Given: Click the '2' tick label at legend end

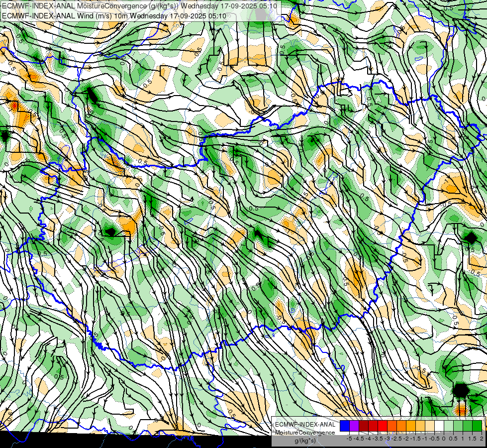Looking at the screenshot, I should pyautogui.click(x=482, y=439).
